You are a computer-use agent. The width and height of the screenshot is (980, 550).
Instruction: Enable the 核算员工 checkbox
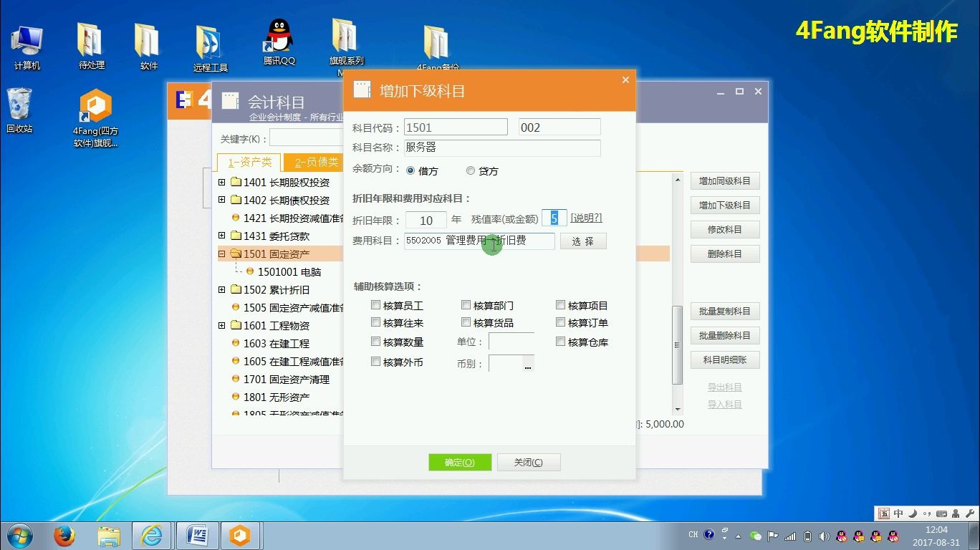376,304
